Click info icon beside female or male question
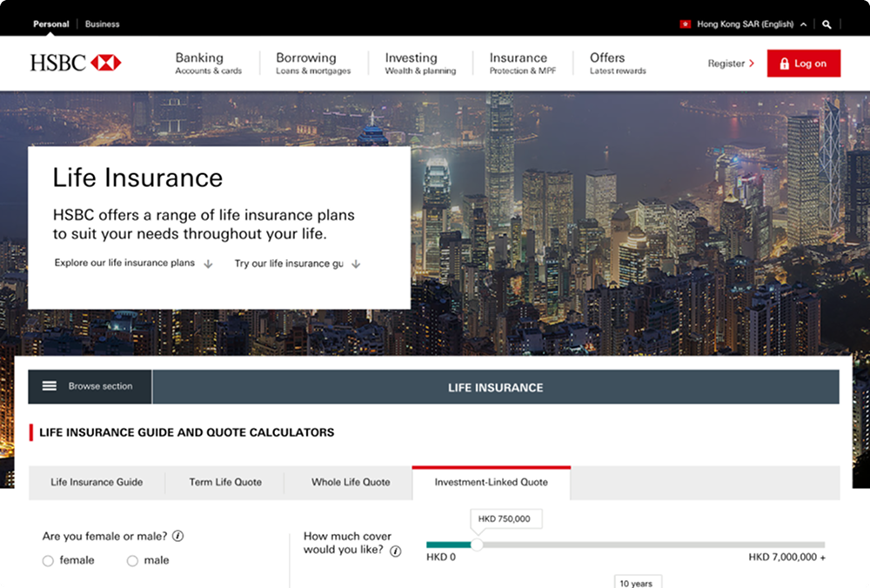This screenshot has width=870, height=588. pyautogui.click(x=177, y=536)
